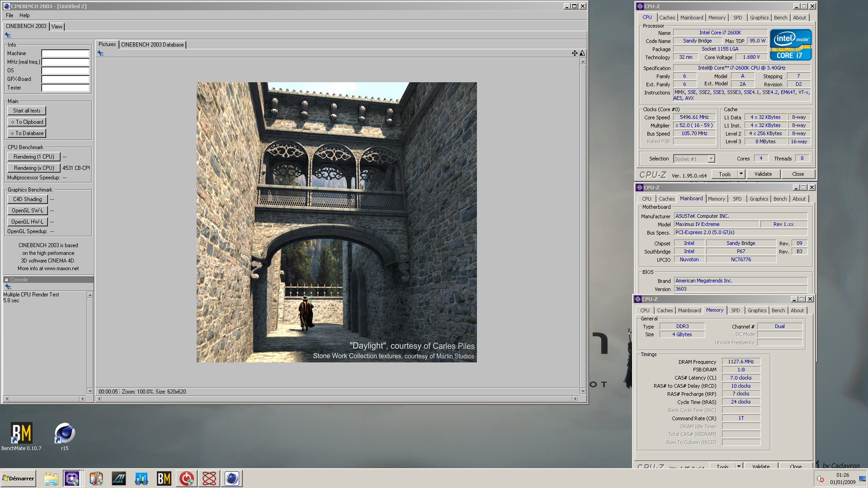This screenshot has width=868, height=488.
Task: Open the file explorer folder in taskbar
Action: pyautogui.click(x=51, y=479)
